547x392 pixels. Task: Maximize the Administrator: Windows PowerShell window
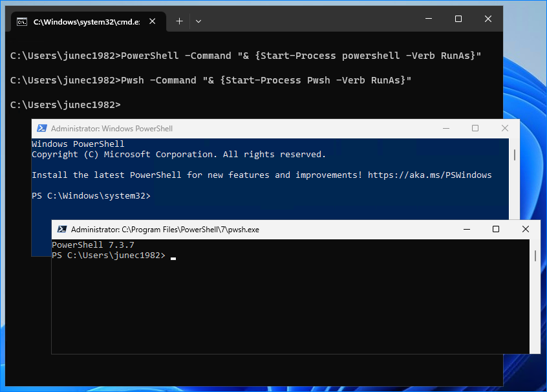475,128
